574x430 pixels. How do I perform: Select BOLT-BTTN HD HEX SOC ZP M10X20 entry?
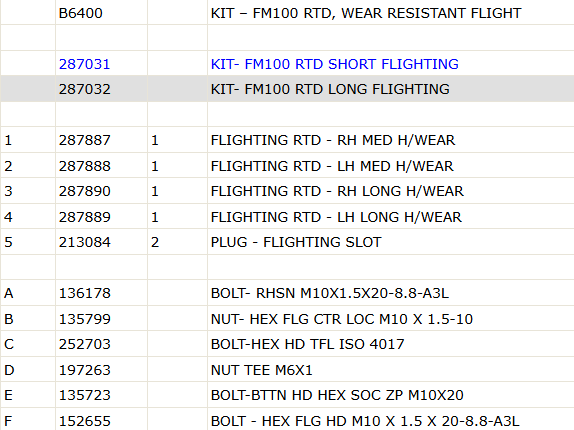click(x=337, y=395)
